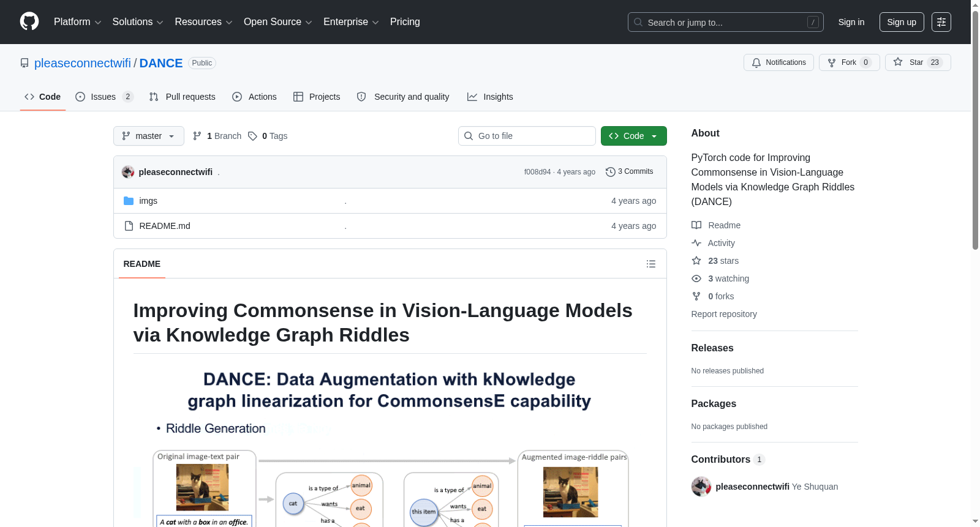This screenshot has height=527, width=980.
Task: Click pleaseconnectwifi Ye Shuquan contributor name
Action: [x=777, y=487]
